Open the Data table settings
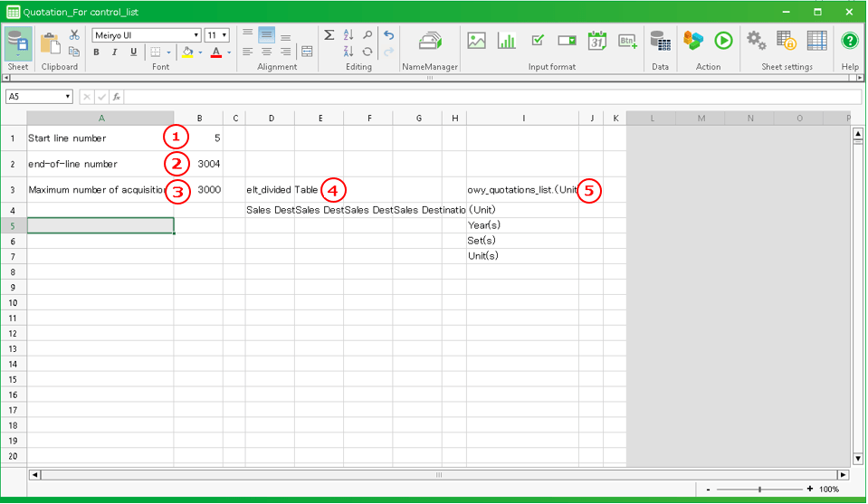Image resolution: width=868 pixels, height=504 pixels. (x=660, y=42)
